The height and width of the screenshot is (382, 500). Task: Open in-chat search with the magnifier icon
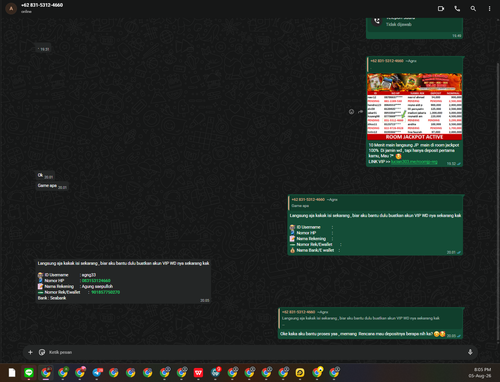tap(473, 9)
